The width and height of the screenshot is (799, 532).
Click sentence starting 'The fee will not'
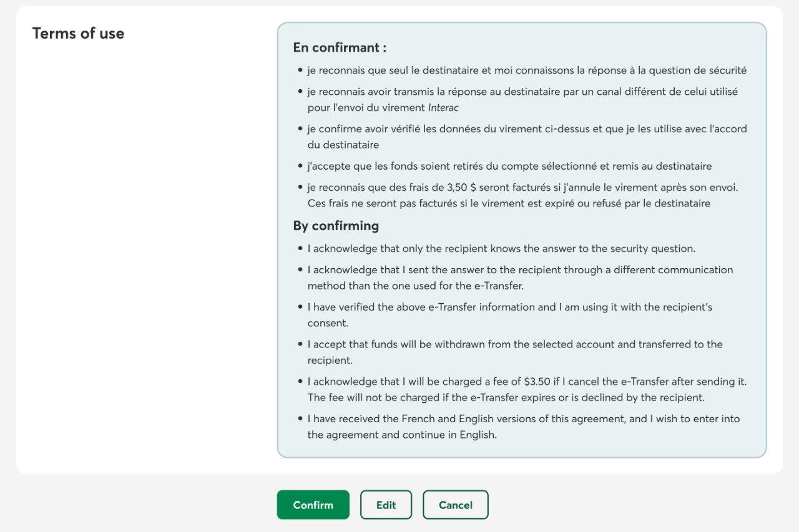(506, 397)
